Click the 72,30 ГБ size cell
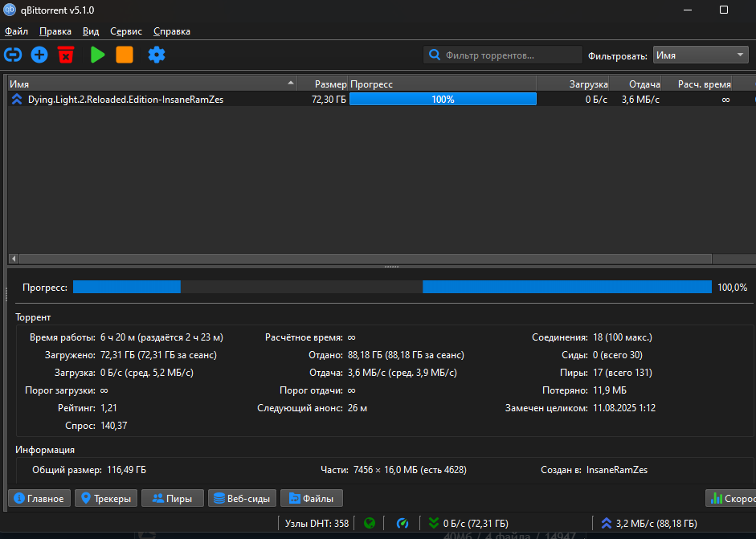This screenshot has height=539, width=756. pos(329,100)
